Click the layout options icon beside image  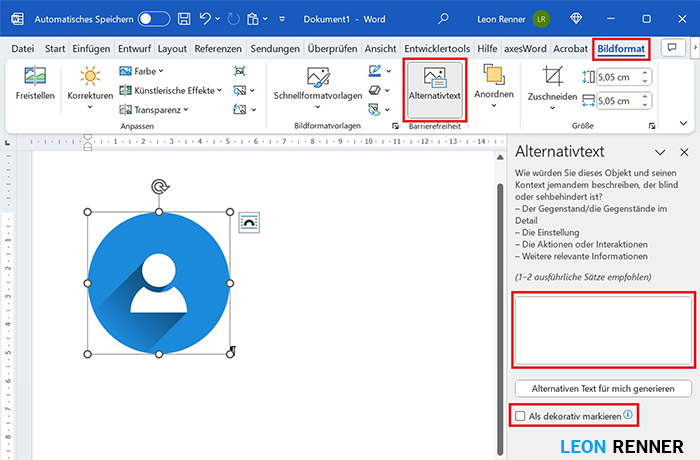tap(249, 224)
